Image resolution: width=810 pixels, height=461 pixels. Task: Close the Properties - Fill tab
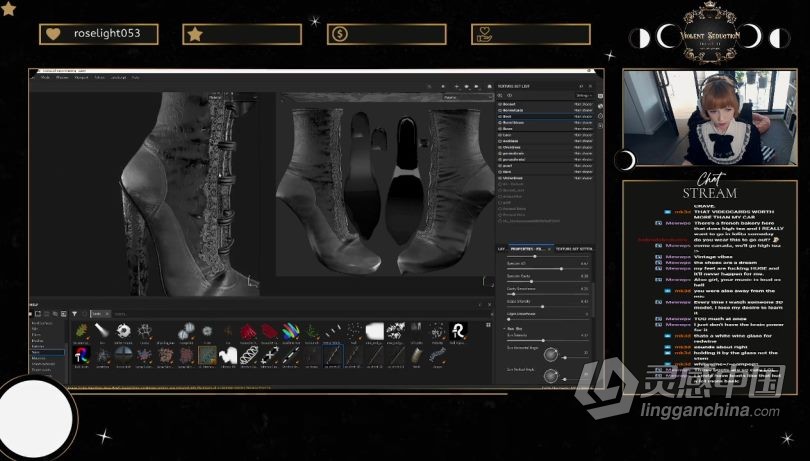pos(549,249)
